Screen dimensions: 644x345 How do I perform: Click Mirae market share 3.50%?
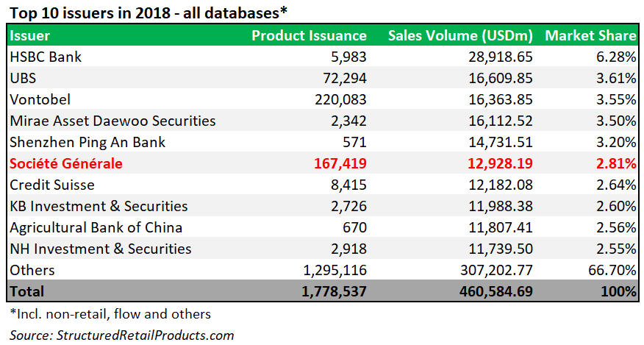616,121
